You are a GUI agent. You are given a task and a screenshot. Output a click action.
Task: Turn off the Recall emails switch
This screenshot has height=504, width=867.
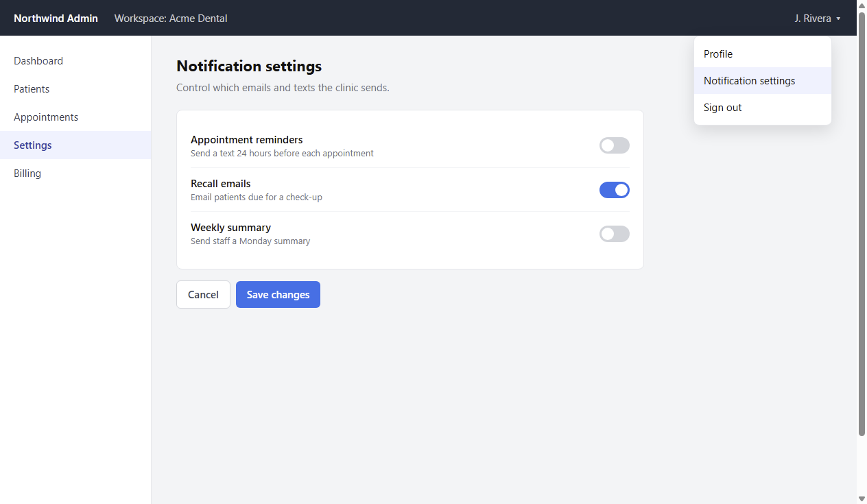coord(614,190)
